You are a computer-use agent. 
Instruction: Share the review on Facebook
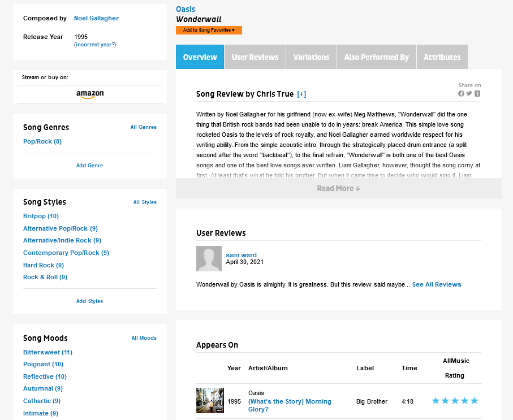pos(461,94)
